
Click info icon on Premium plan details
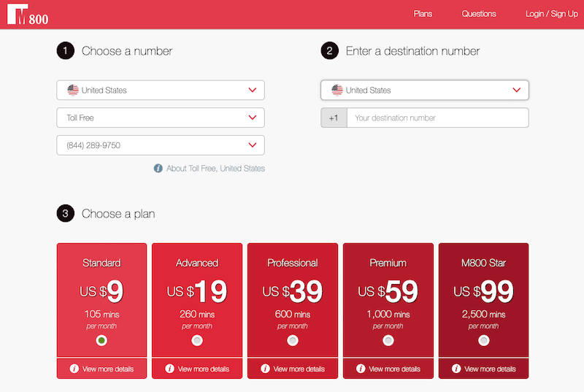360,369
